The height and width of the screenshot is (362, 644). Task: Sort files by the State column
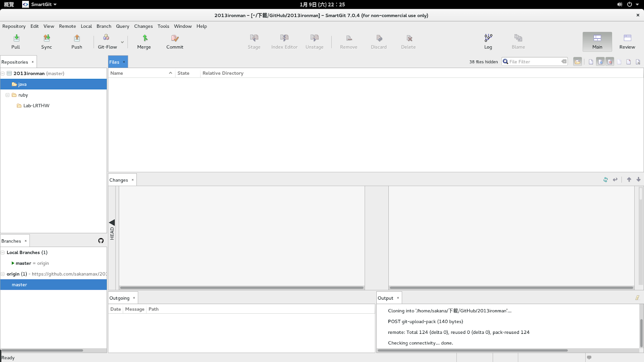(x=188, y=73)
